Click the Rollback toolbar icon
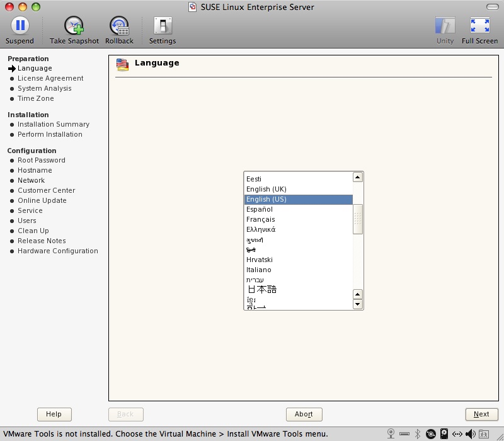Screen dimensions: 504x441 [x=119, y=25]
